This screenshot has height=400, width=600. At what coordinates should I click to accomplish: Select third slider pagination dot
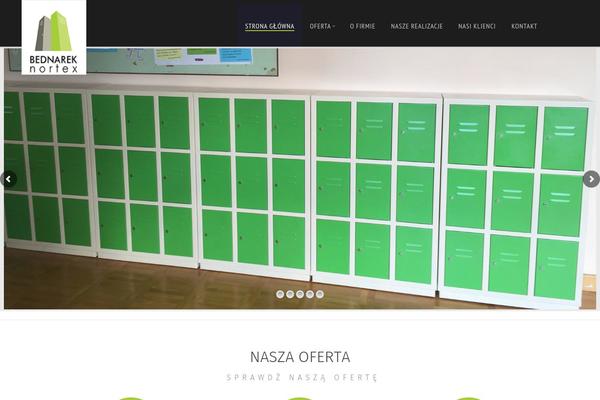[x=300, y=294]
